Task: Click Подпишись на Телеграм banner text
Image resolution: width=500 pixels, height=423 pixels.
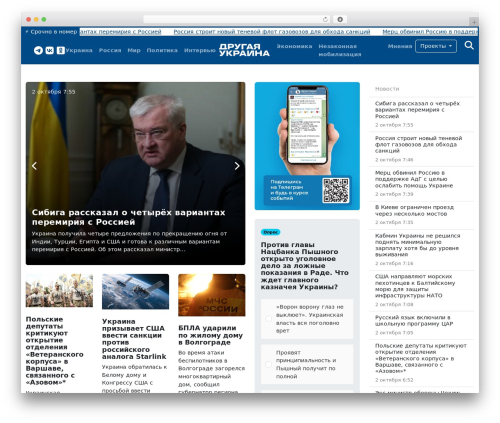Action: 289,190
